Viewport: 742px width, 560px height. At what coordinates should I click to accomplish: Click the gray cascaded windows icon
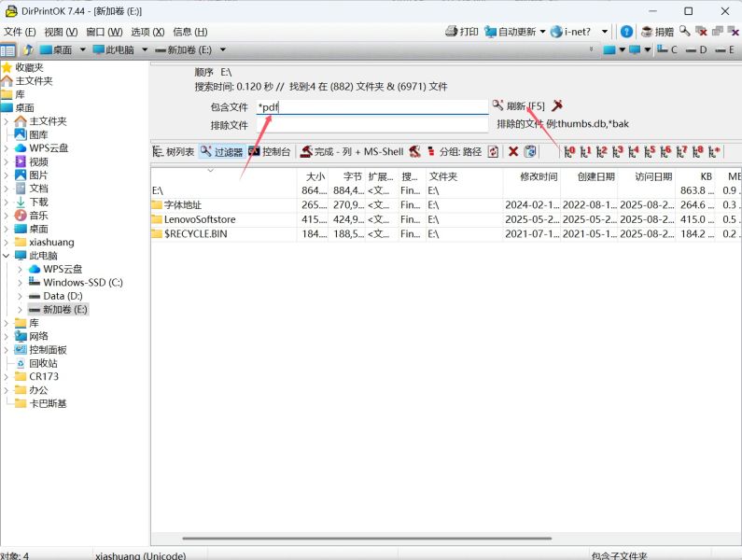click(x=718, y=31)
